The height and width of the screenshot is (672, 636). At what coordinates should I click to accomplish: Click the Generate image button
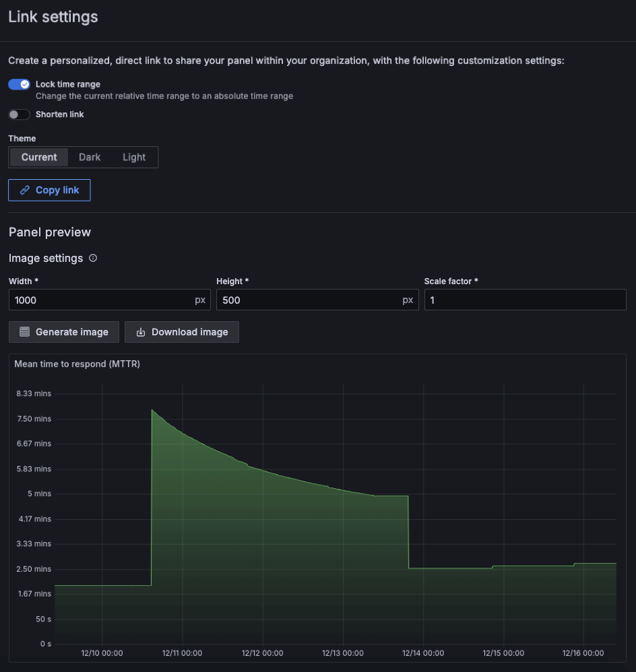64,332
